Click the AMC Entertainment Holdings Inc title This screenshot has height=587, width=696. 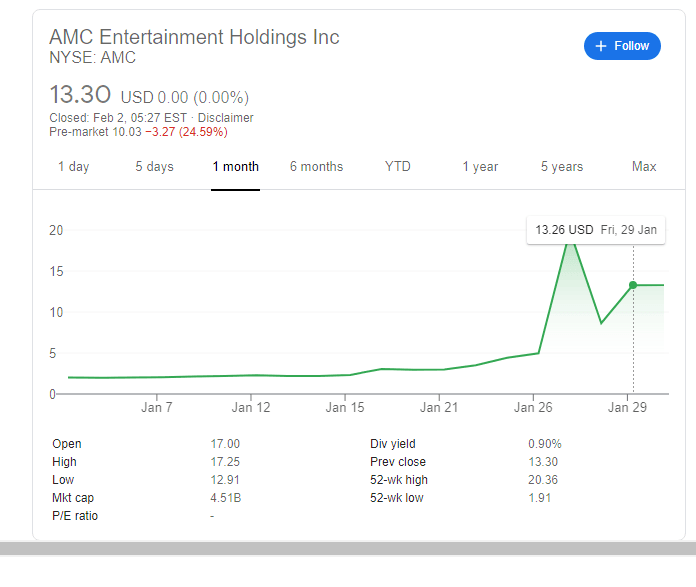point(194,37)
